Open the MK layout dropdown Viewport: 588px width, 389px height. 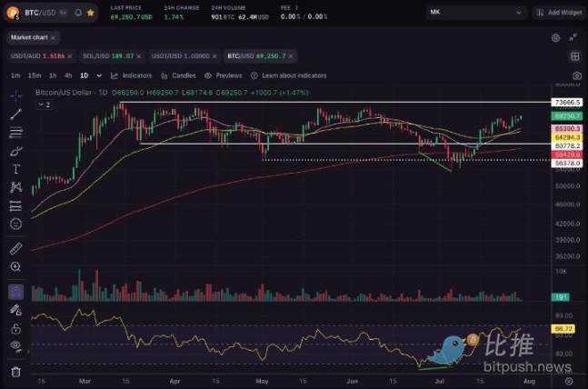coord(475,13)
